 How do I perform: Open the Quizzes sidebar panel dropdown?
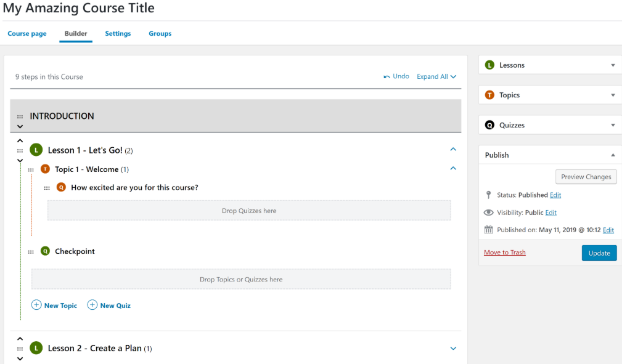coord(613,125)
